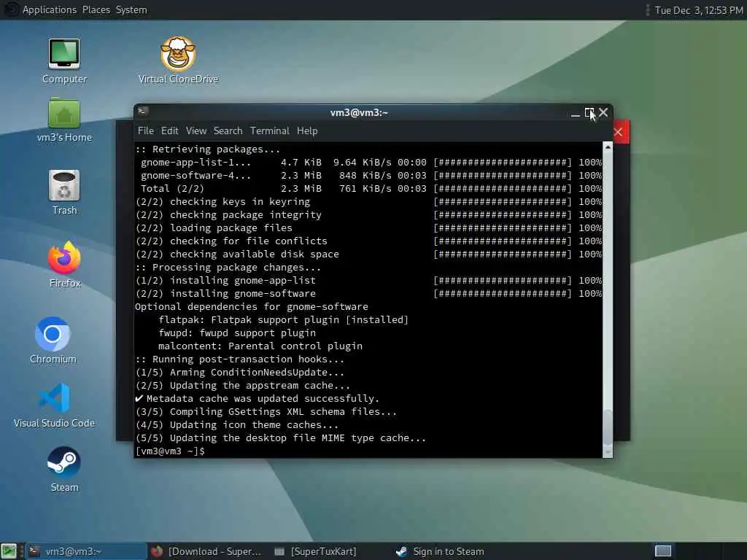Click the '(1/5) Arming ConditionNeedsUpdate' line

pyautogui.click(x=239, y=373)
